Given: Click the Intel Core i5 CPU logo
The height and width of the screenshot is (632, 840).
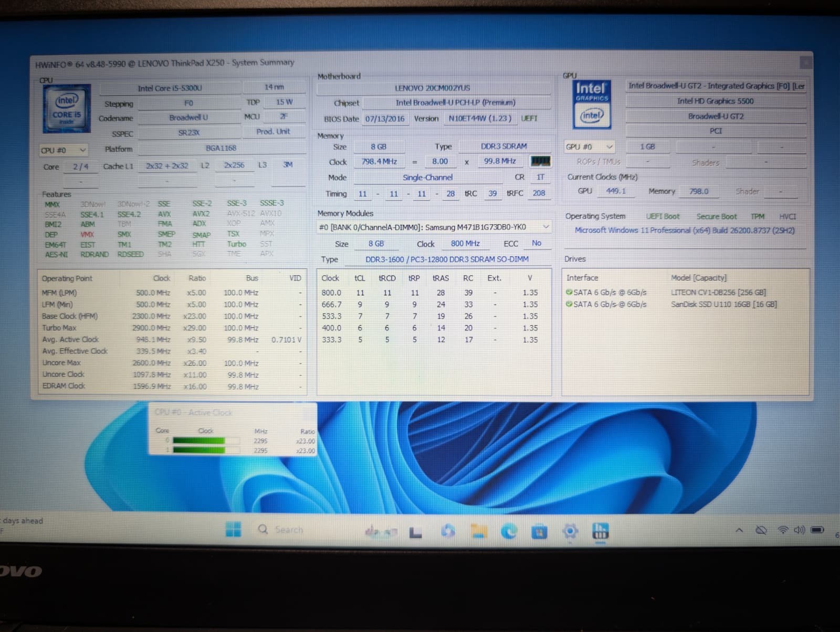Looking at the screenshot, I should [x=66, y=109].
